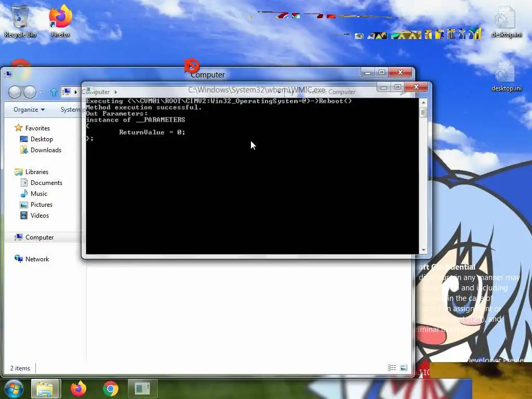The width and height of the screenshot is (532, 399).
Task: Click the blue up arrow in Explorer
Action: click(54, 92)
